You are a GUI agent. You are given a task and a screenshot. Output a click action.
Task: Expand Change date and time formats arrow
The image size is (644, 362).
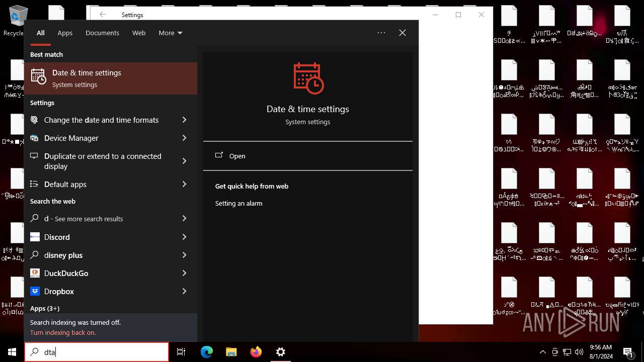185,120
